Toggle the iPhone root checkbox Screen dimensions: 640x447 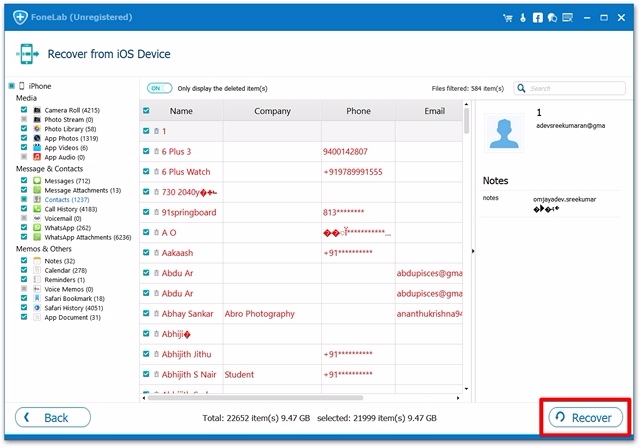click(11, 86)
